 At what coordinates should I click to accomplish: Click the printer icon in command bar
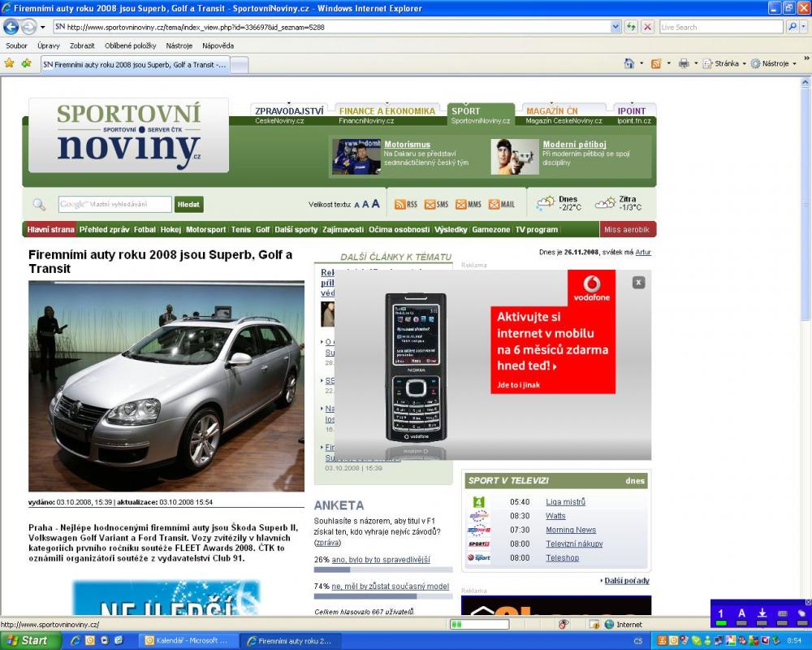(684, 63)
